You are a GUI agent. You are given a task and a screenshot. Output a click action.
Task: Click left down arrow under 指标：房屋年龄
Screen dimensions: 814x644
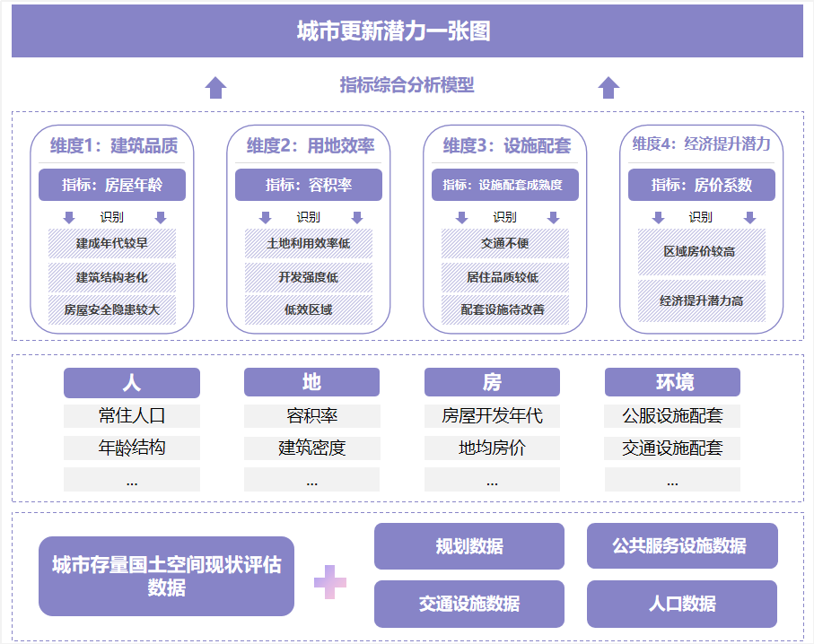pyautogui.click(x=70, y=218)
